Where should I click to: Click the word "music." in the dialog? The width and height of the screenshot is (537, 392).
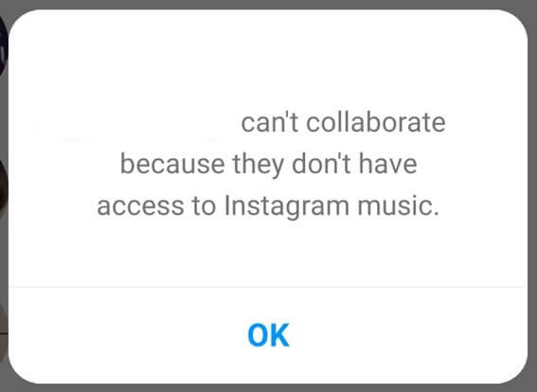(x=399, y=206)
